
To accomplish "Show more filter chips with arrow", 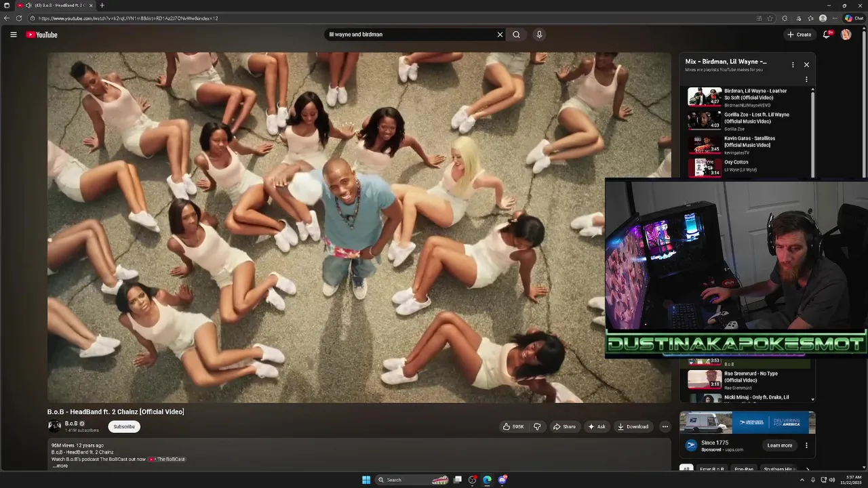I will click(x=807, y=469).
